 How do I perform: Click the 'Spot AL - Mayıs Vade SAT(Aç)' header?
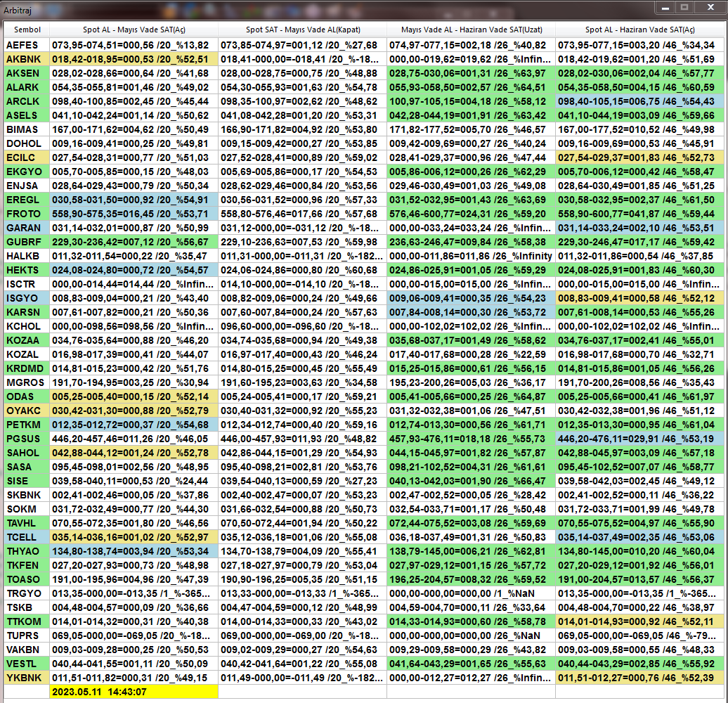pyautogui.click(x=134, y=30)
